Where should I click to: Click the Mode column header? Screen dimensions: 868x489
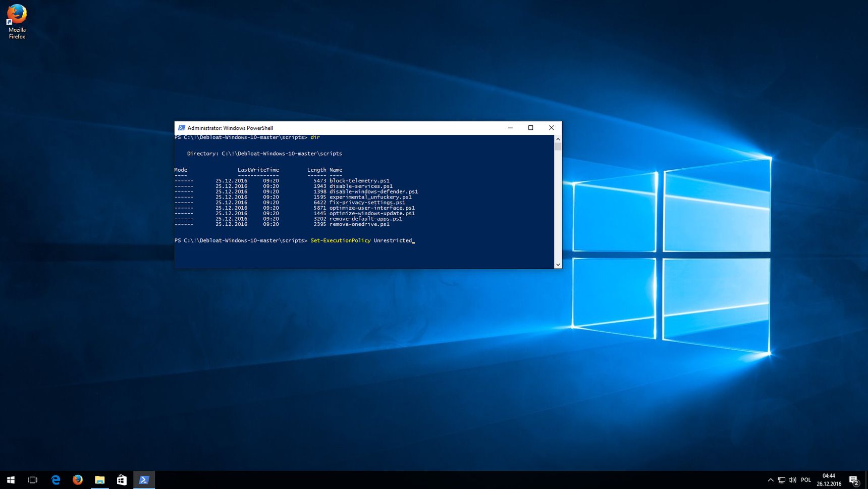pyautogui.click(x=181, y=170)
